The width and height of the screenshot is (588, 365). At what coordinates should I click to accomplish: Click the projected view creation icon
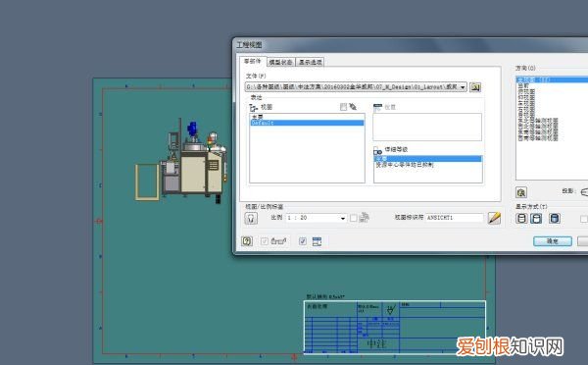coord(278,241)
